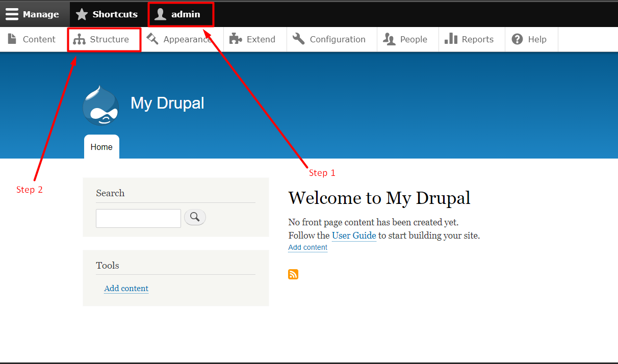Follow the User Guide link
The height and width of the screenshot is (364, 618).
click(x=354, y=236)
